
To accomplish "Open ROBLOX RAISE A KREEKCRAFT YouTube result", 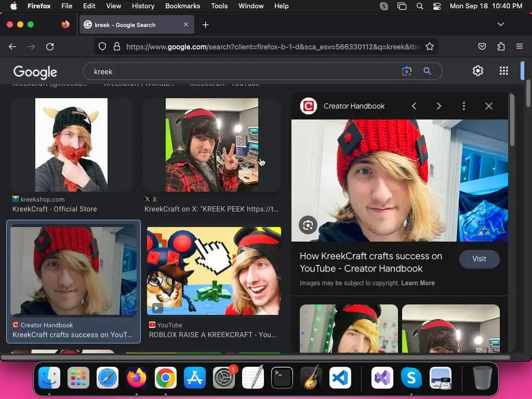I will (212, 335).
